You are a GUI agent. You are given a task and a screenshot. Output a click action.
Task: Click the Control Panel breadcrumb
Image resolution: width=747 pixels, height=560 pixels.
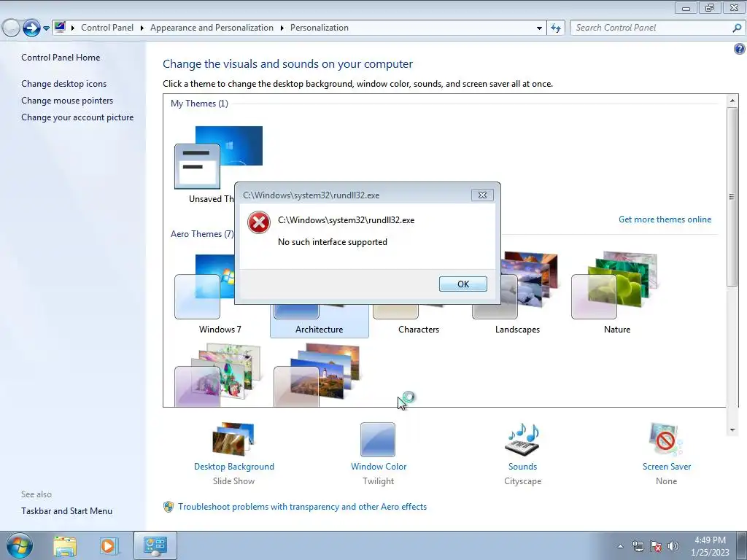[x=107, y=28]
